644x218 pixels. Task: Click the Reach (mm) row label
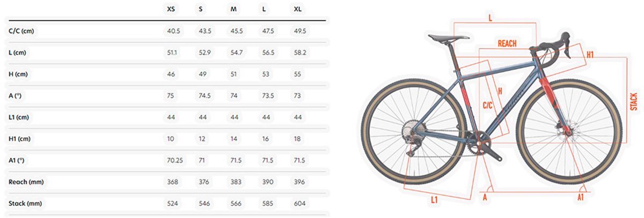pos(25,182)
